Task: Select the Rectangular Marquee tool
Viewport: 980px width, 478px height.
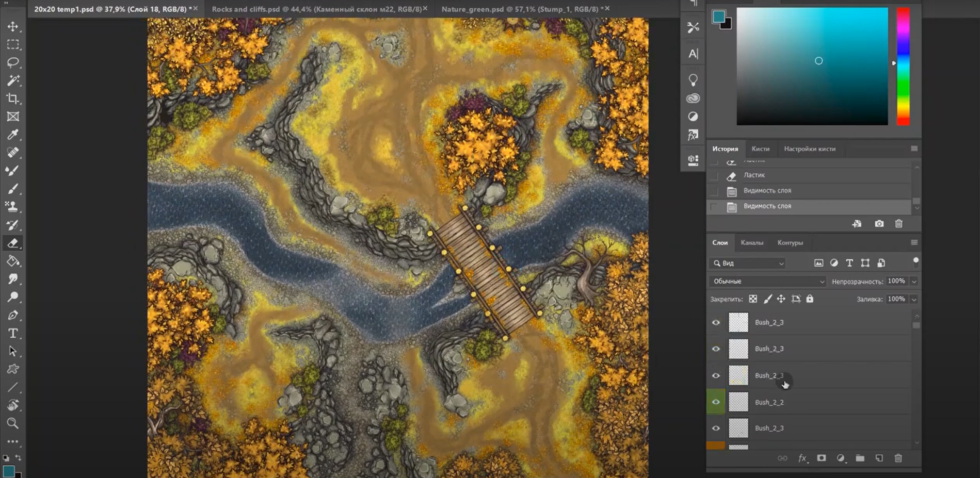Action: point(13,44)
